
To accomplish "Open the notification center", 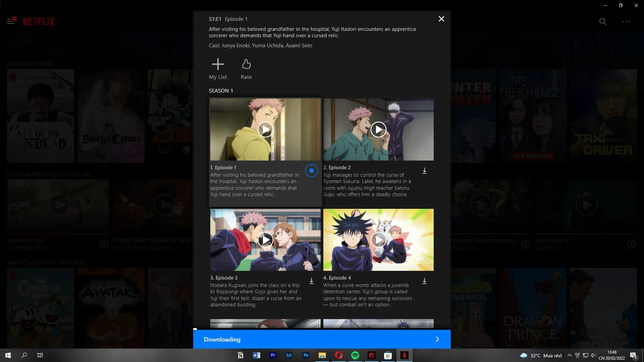I will tap(633, 355).
